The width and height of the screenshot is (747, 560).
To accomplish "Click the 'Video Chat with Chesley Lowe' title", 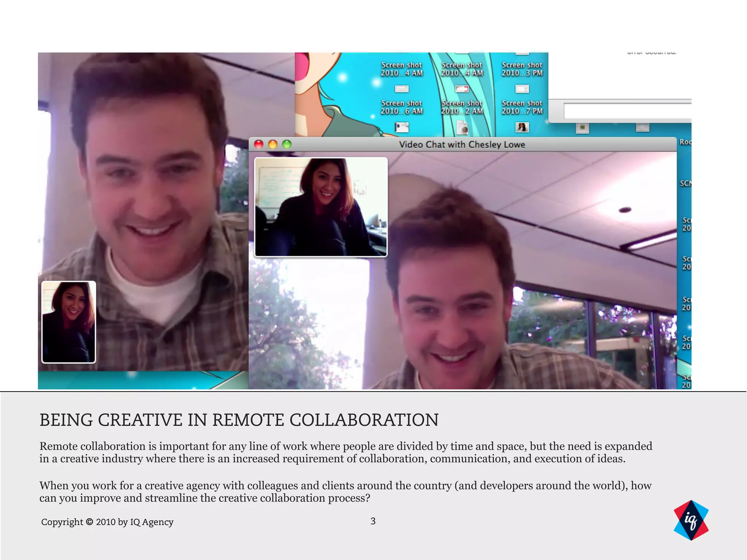I will pos(462,144).
